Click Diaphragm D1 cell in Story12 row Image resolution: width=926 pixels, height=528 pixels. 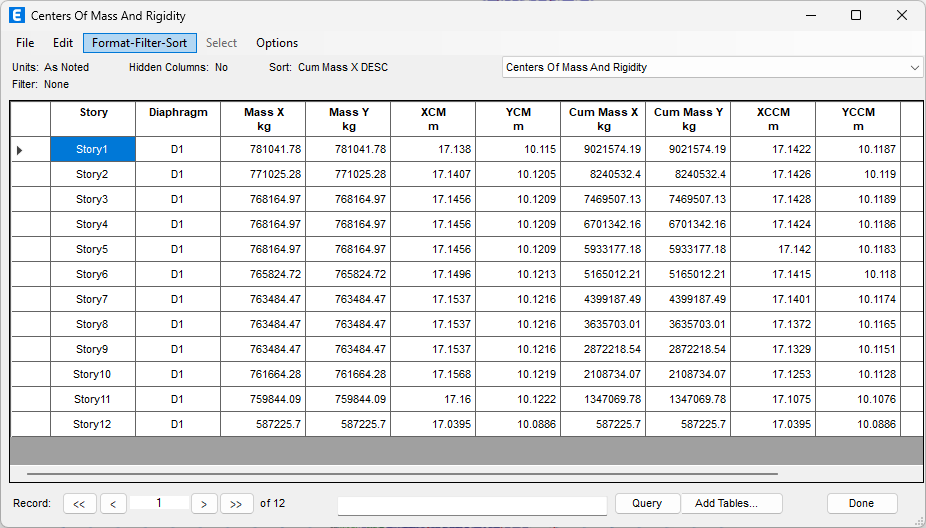click(x=178, y=424)
